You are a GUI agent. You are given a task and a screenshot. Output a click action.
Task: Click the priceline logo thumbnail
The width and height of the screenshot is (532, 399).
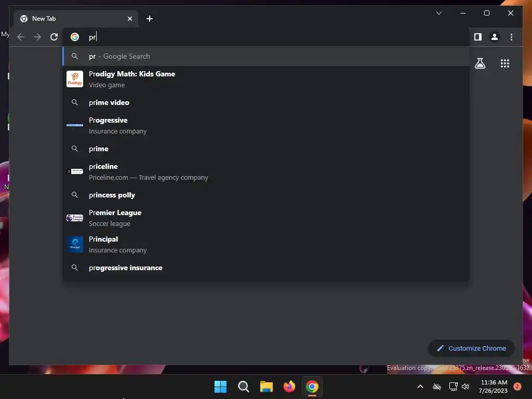(x=75, y=171)
